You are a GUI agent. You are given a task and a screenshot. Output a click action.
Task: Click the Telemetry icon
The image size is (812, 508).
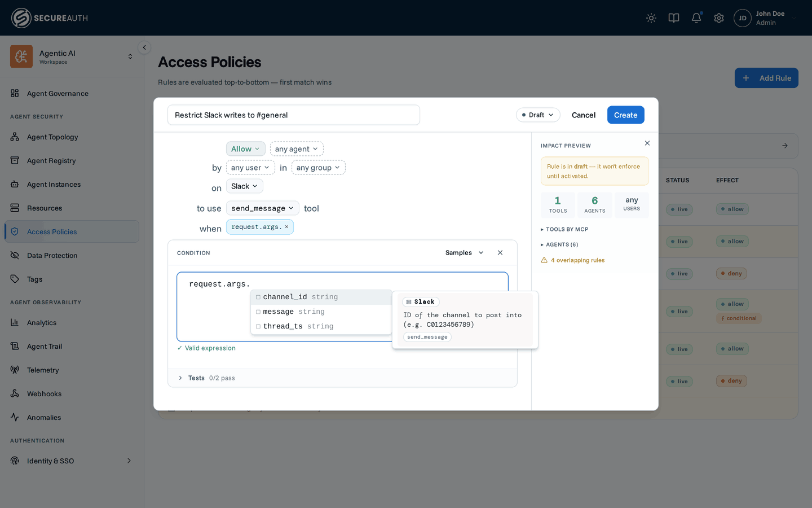[x=15, y=370]
